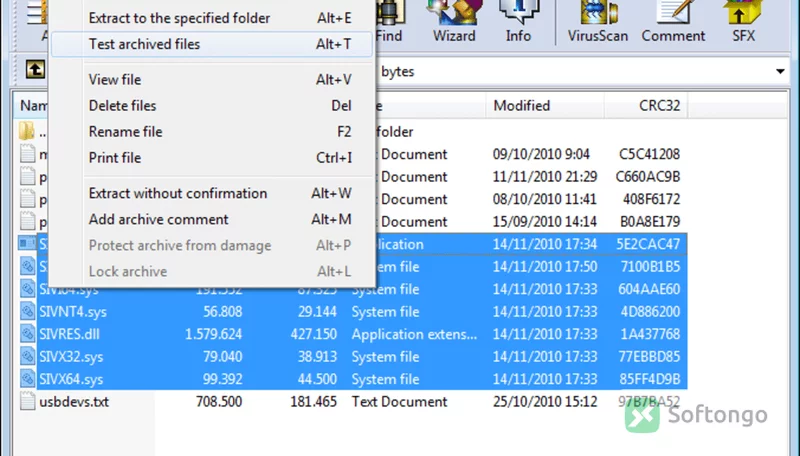800x456 pixels.
Task: Sort by the Name column header
Action: 32,106
